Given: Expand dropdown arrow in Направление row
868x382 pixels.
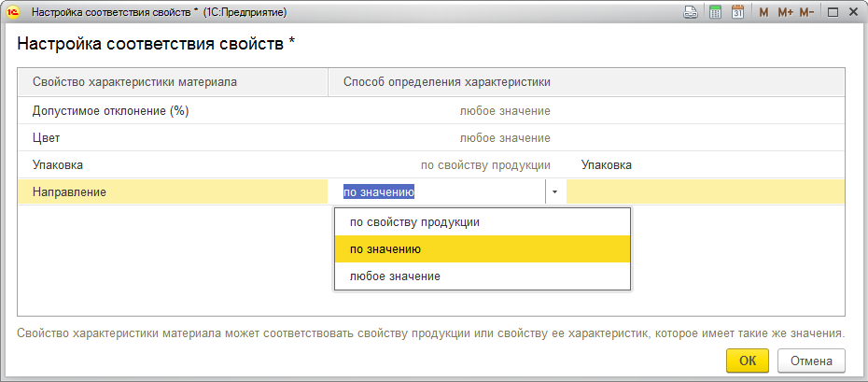Looking at the screenshot, I should 555,192.
